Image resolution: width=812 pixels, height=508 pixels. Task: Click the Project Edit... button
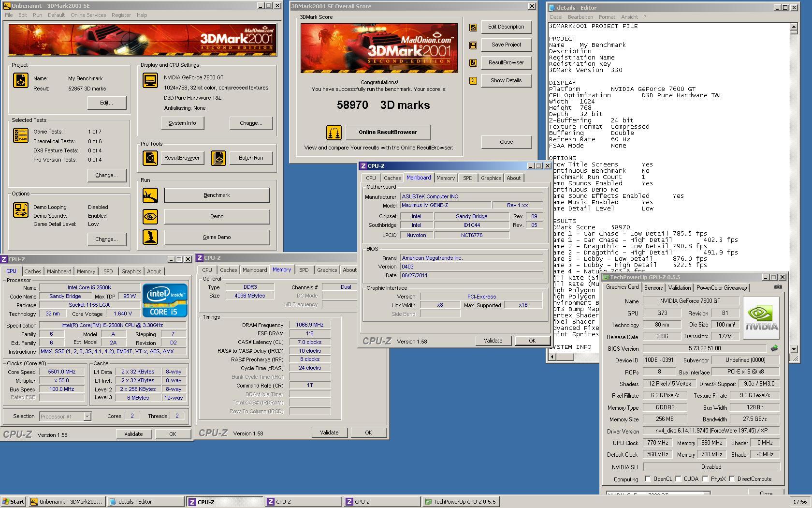[x=107, y=103]
